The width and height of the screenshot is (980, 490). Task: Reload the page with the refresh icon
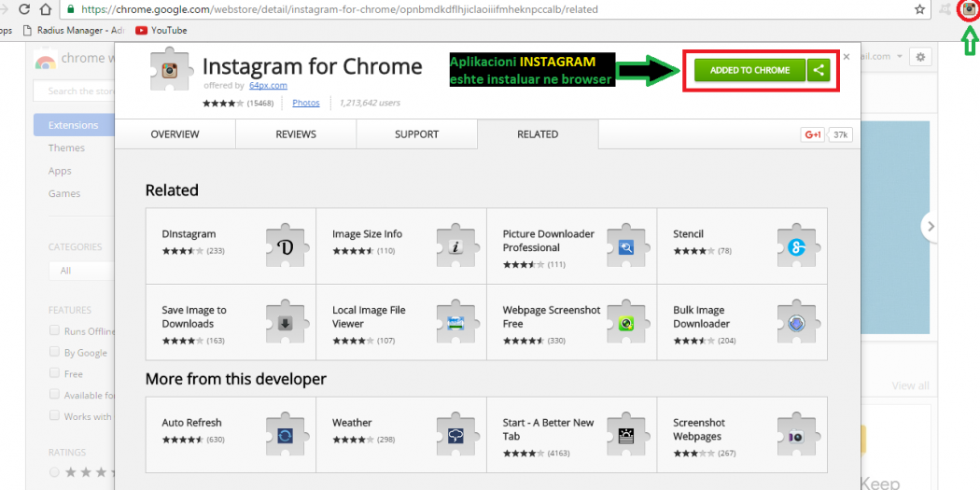(25, 9)
